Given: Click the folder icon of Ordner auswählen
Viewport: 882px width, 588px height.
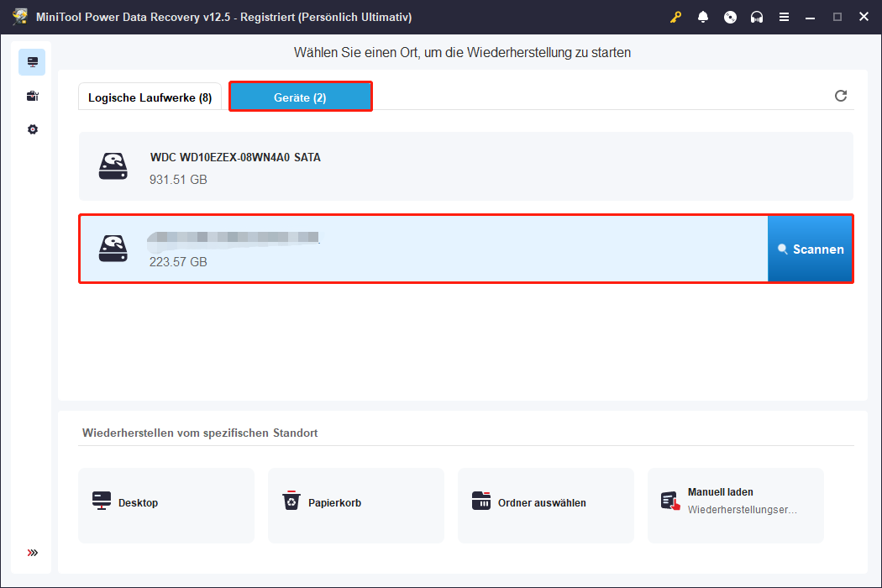Looking at the screenshot, I should tap(481, 501).
